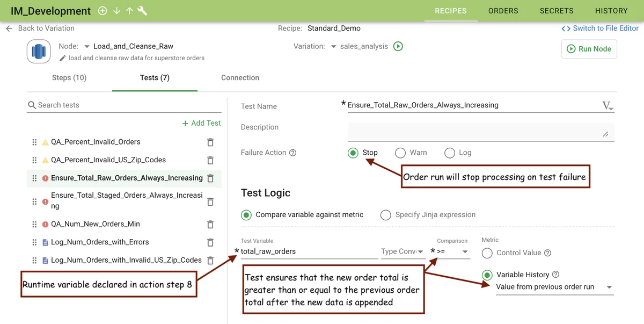This screenshot has height=324, width=644.
Task: Delete the QA_Percent_Invalid_Orders test
Action: tap(210, 142)
